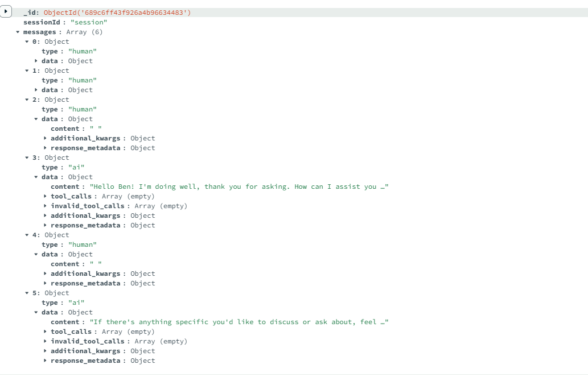Click the type value "ai" in message 5
Viewport: 588px width, 381px height.
(76, 303)
